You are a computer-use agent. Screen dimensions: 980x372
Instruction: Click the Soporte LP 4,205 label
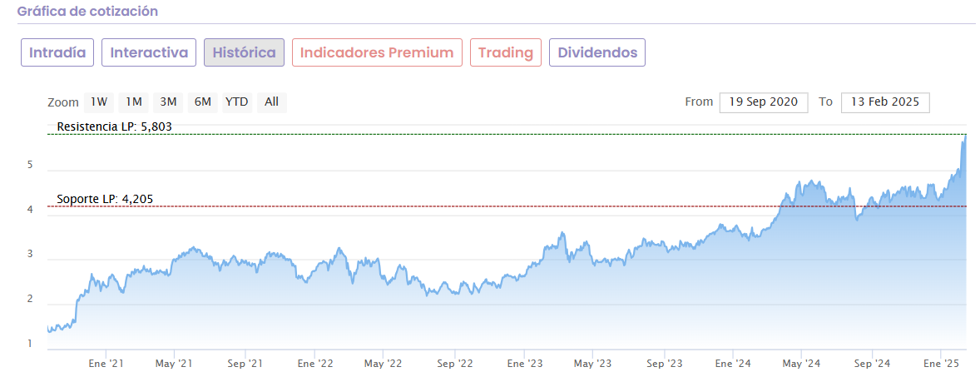pyautogui.click(x=105, y=200)
